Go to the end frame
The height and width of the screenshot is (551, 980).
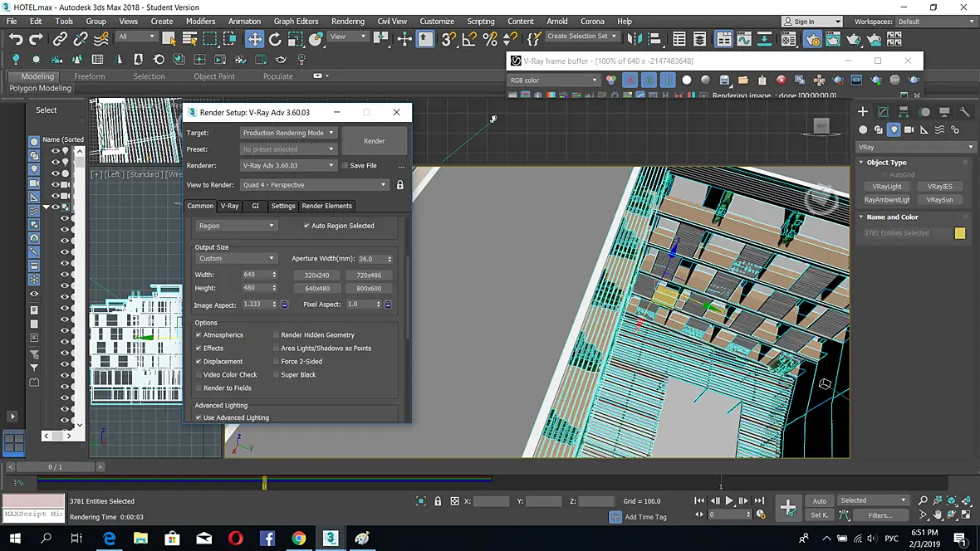[x=759, y=500]
